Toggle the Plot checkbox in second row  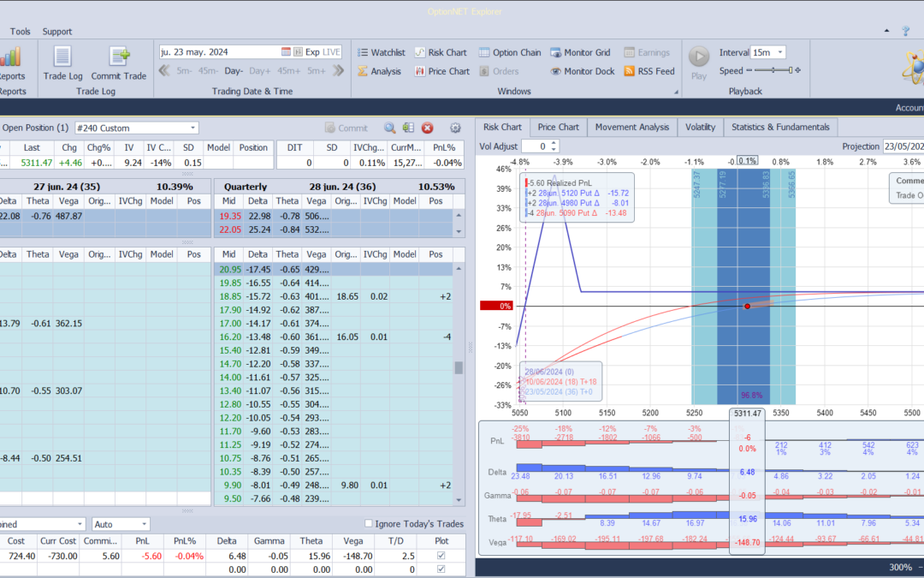(x=441, y=569)
